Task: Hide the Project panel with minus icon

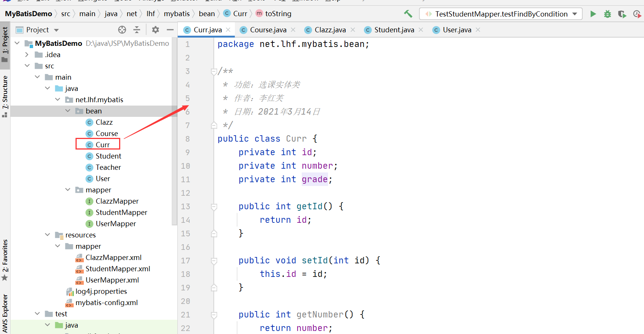Action: (x=170, y=30)
